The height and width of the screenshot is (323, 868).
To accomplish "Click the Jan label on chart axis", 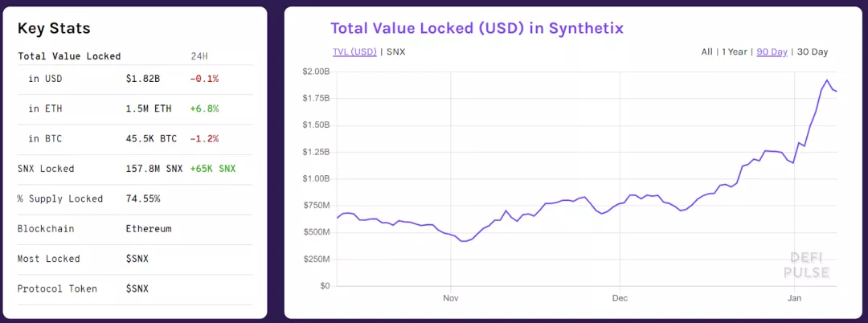I will point(794,297).
